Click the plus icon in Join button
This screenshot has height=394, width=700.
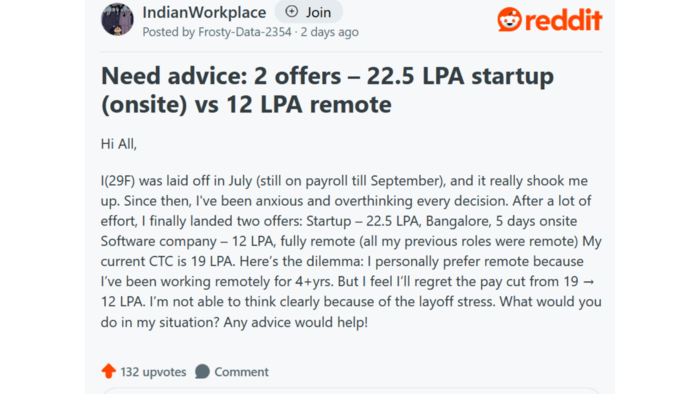(292, 12)
